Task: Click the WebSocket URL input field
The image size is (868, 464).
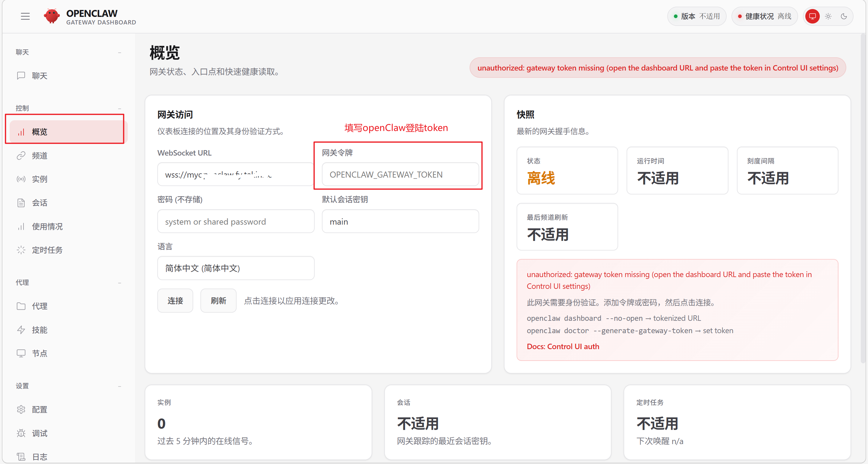Action: click(x=235, y=174)
